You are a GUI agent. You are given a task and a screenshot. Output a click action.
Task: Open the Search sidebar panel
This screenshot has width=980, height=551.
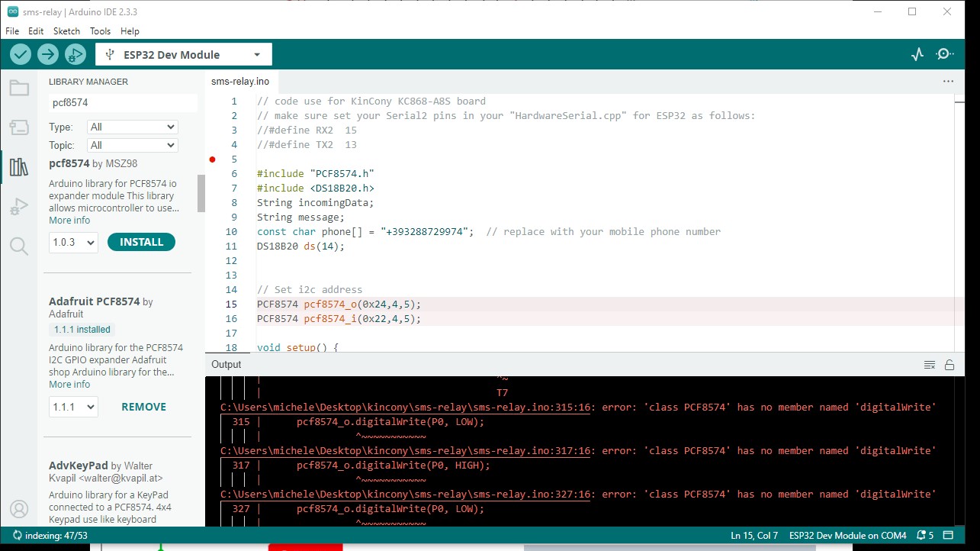pyautogui.click(x=19, y=246)
